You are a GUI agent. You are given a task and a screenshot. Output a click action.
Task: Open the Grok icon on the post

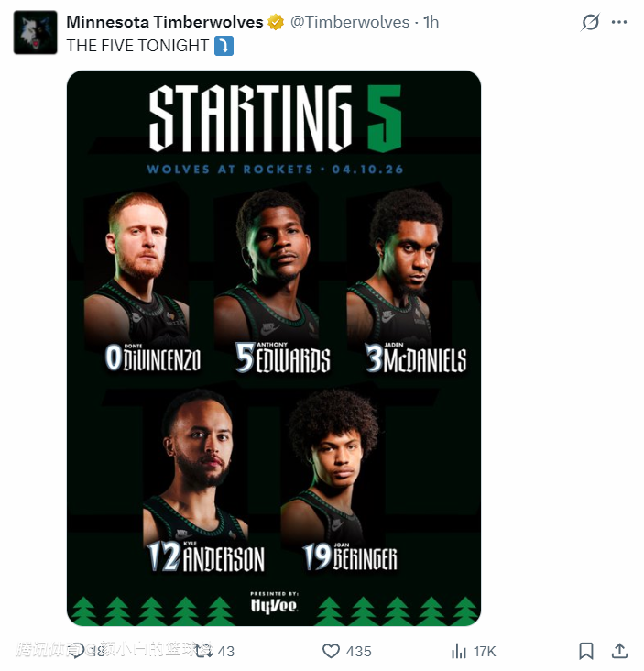[x=591, y=23]
